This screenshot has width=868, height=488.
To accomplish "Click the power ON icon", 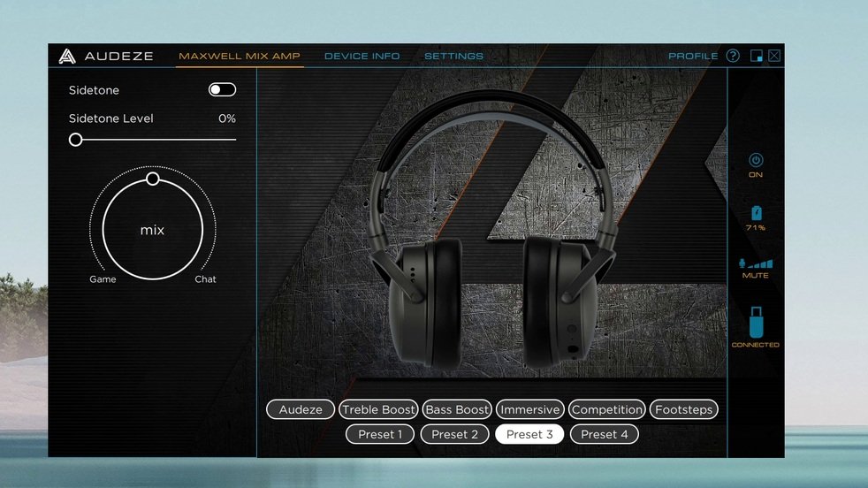I will pos(756,160).
